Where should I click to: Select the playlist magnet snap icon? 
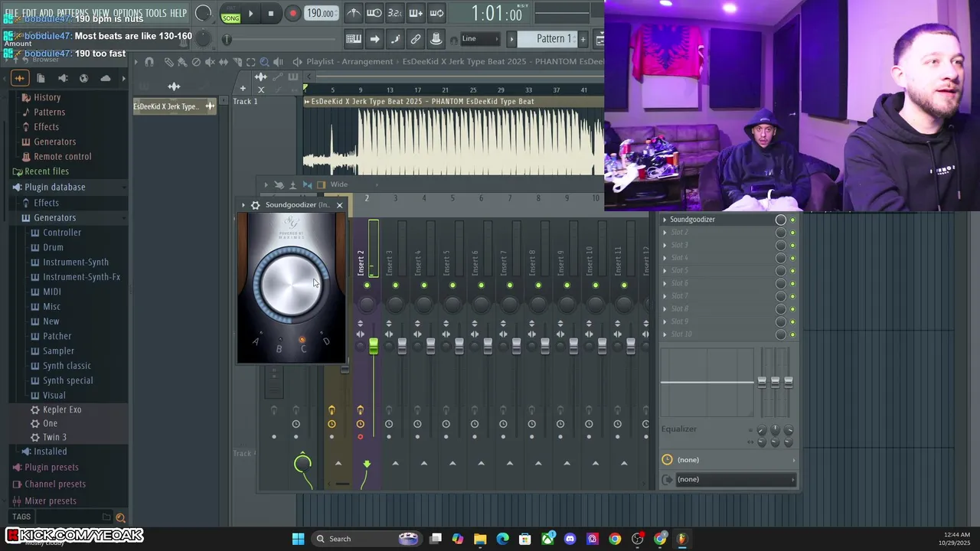149,62
